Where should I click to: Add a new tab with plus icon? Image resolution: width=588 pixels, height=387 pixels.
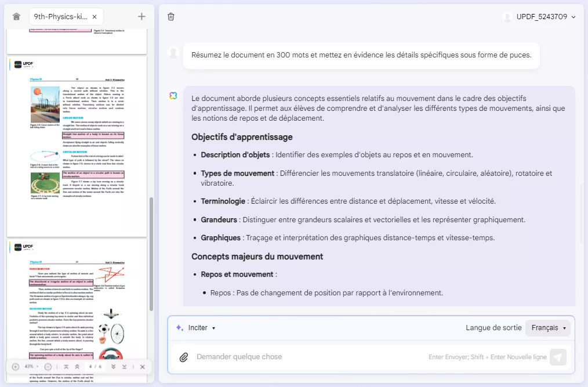(141, 16)
